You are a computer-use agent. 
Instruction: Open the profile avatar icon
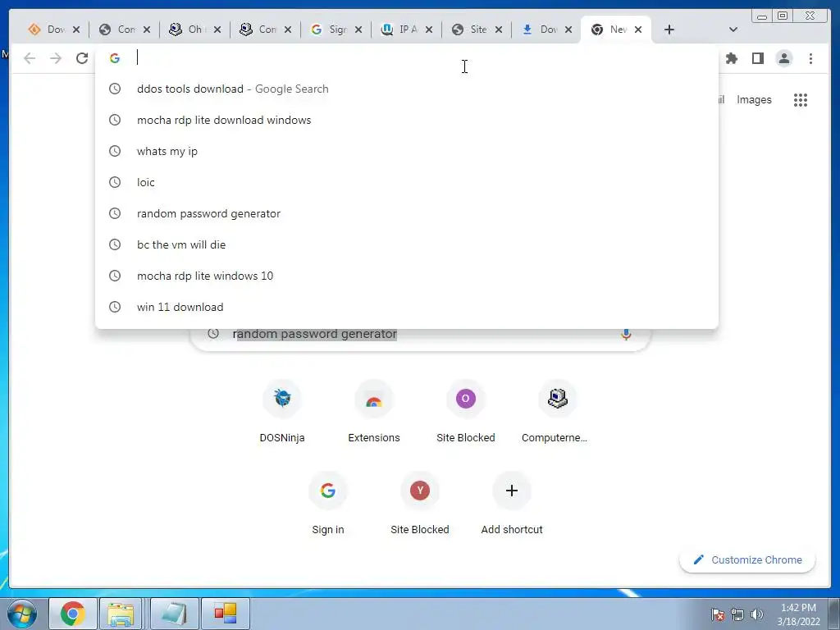[x=783, y=58]
